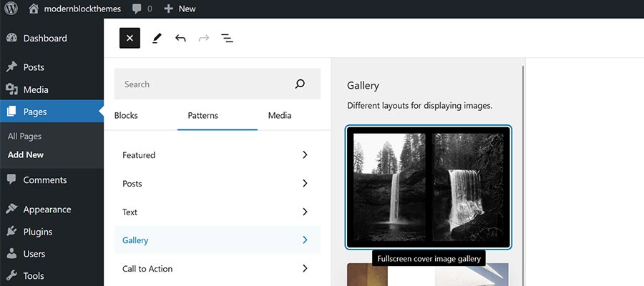Open the comments bubble in admin bar
Viewport: 644px width, 286px height.
(142, 9)
